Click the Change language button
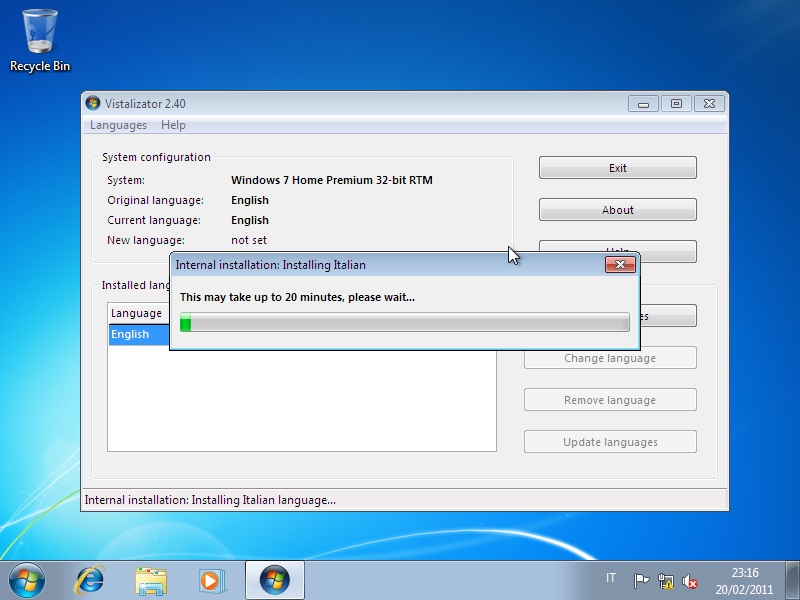 click(x=610, y=358)
